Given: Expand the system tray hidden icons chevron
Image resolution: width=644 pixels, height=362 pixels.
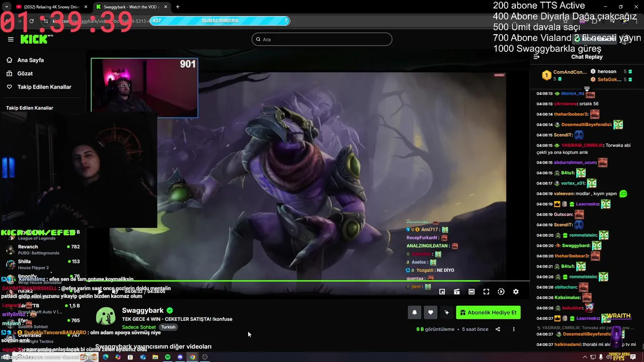Looking at the screenshot, I should pos(585,357).
